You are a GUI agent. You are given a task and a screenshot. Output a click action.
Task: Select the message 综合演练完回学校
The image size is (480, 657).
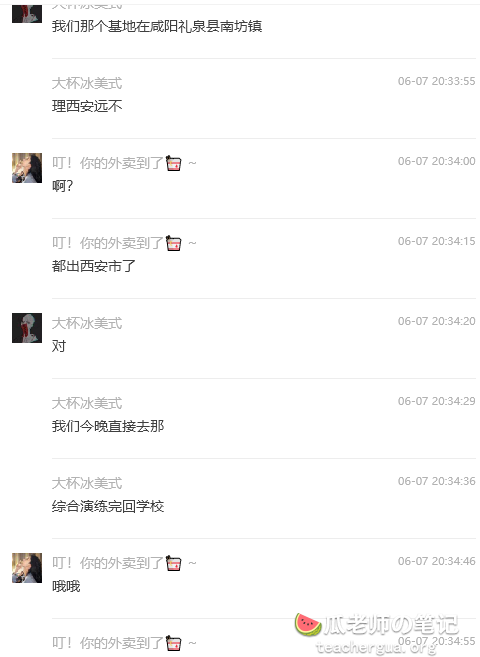point(108,506)
